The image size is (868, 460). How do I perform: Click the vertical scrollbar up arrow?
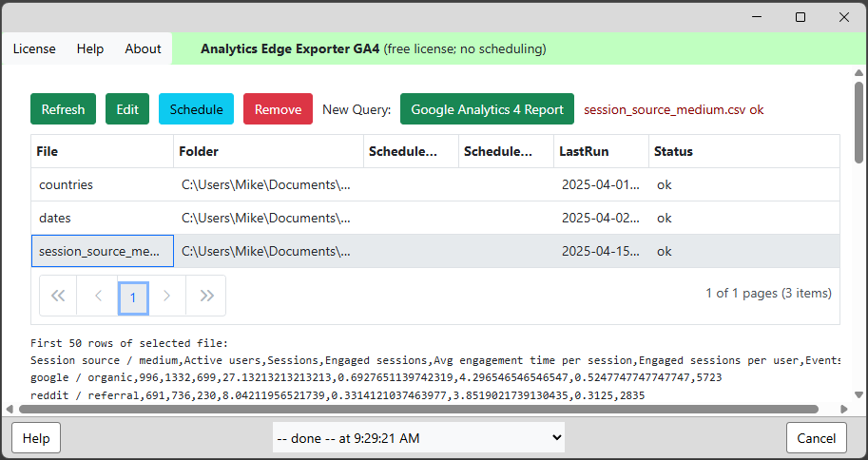(x=858, y=73)
